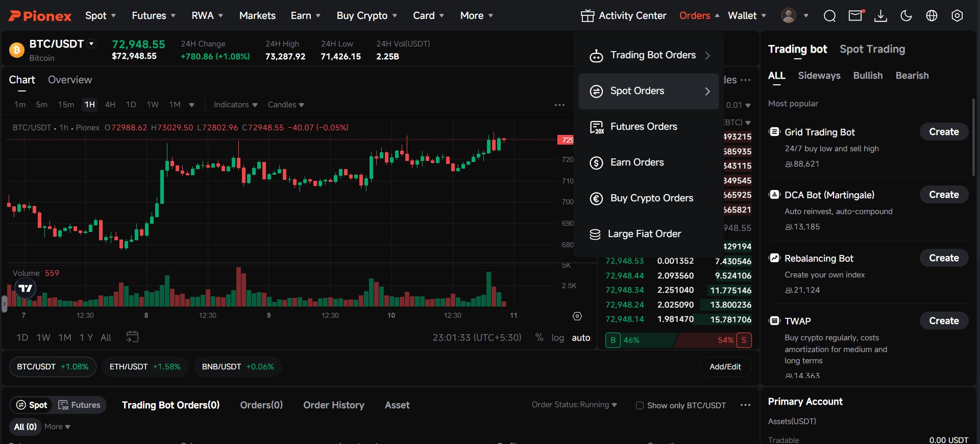Create a Grid Trading Bot
Screen dimensions: 980x444
coord(944,132)
